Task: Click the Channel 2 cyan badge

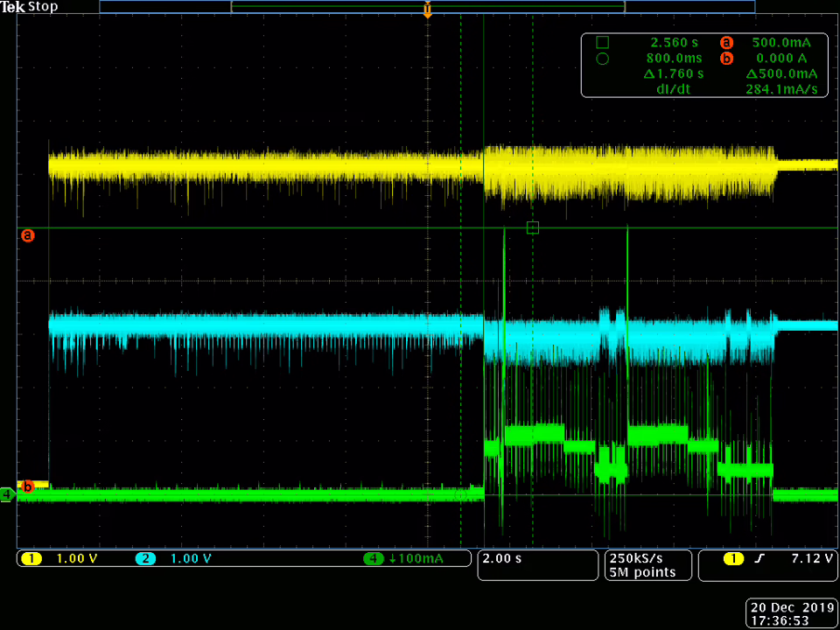Action: click(x=145, y=558)
